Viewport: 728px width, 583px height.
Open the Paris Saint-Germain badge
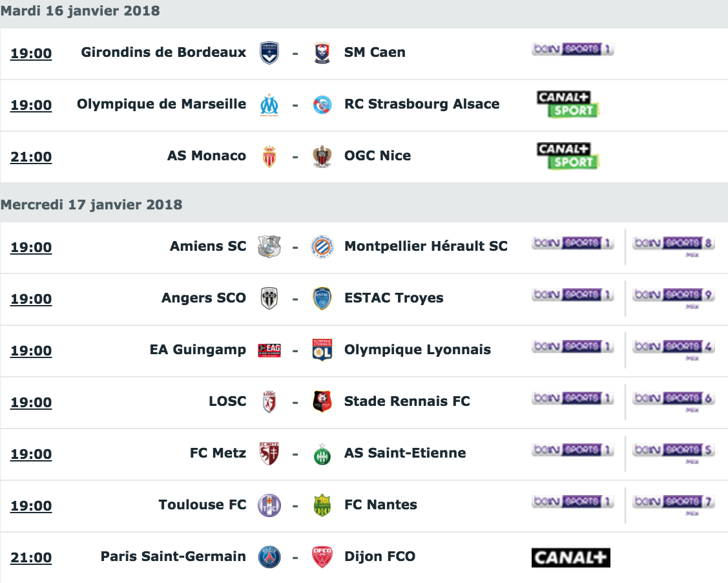coord(269,557)
